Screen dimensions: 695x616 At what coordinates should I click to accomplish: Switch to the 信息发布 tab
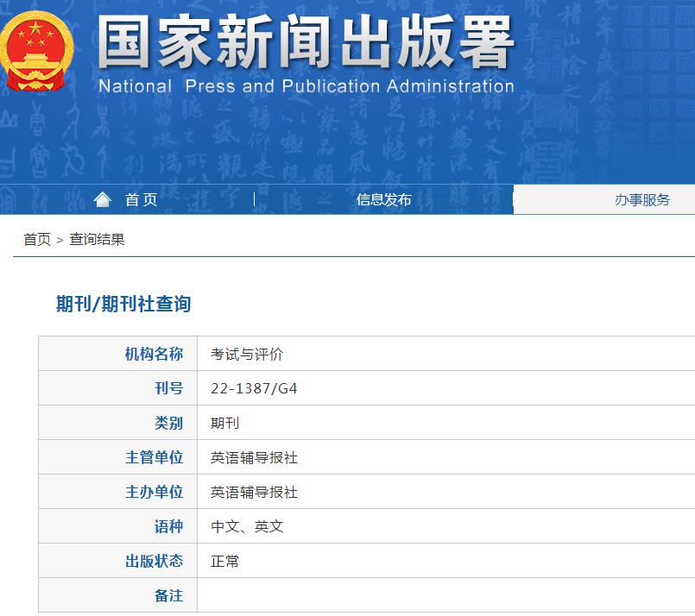pos(383,199)
